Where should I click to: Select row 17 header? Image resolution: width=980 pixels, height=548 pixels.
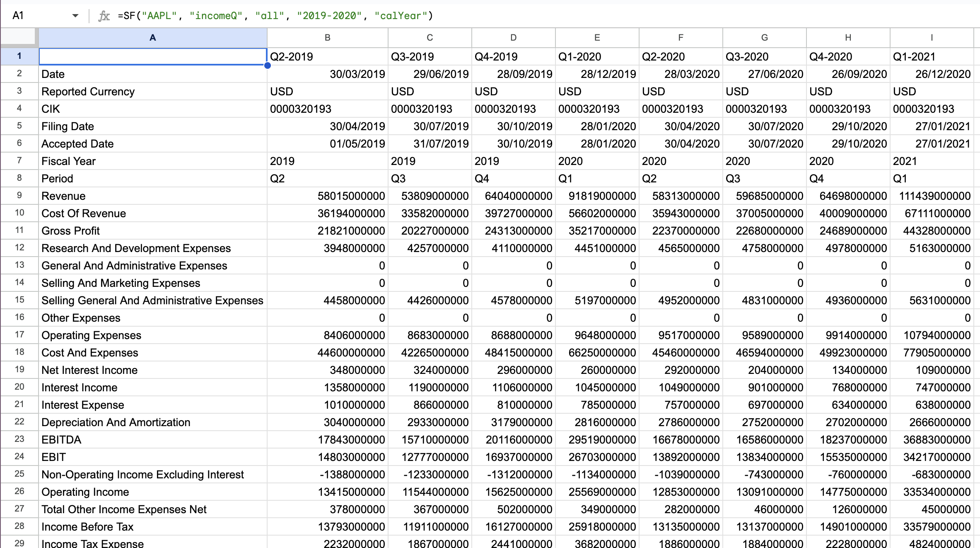coord(19,335)
